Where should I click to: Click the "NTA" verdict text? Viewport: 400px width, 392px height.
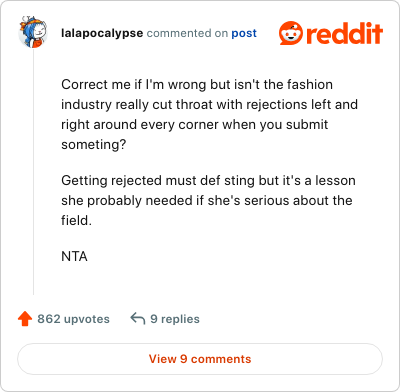click(x=74, y=256)
